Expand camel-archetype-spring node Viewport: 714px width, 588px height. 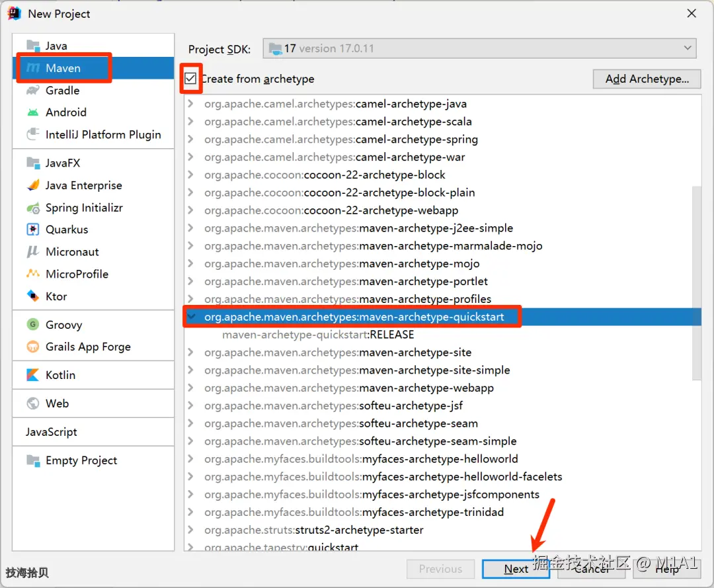[191, 139]
